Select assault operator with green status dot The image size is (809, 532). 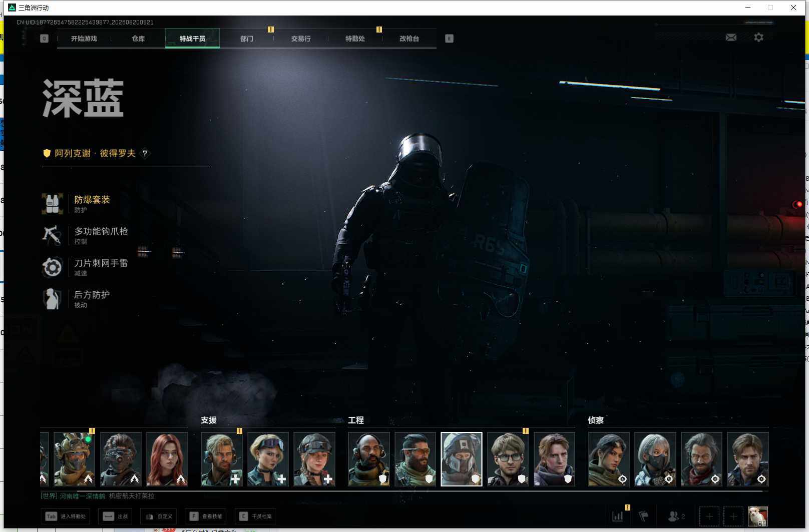coord(74,459)
